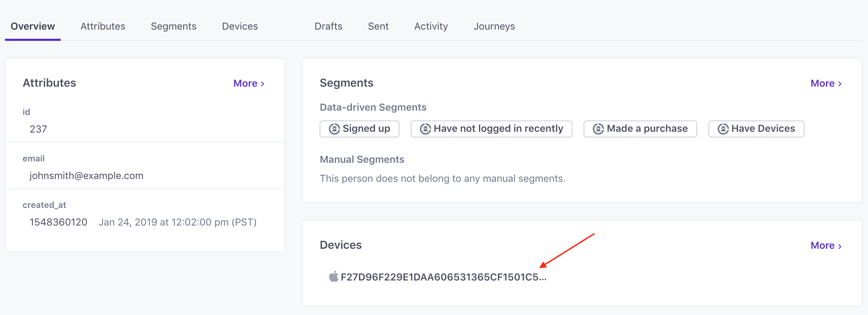Click the Signed up segment icon
The height and width of the screenshot is (315, 868).
(x=334, y=129)
